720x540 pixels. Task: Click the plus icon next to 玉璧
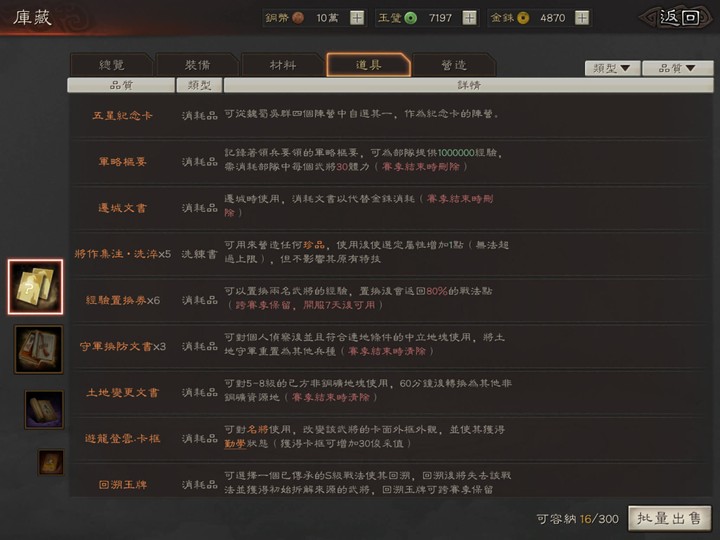click(x=468, y=18)
